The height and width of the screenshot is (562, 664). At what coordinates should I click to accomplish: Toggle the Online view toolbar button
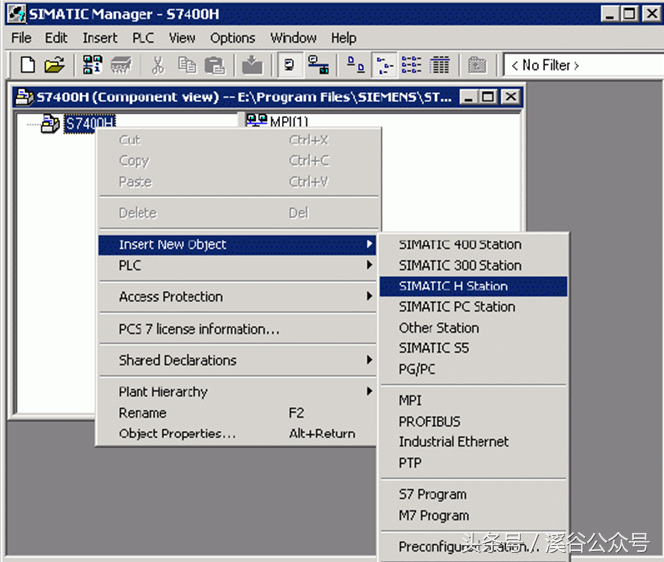319,65
